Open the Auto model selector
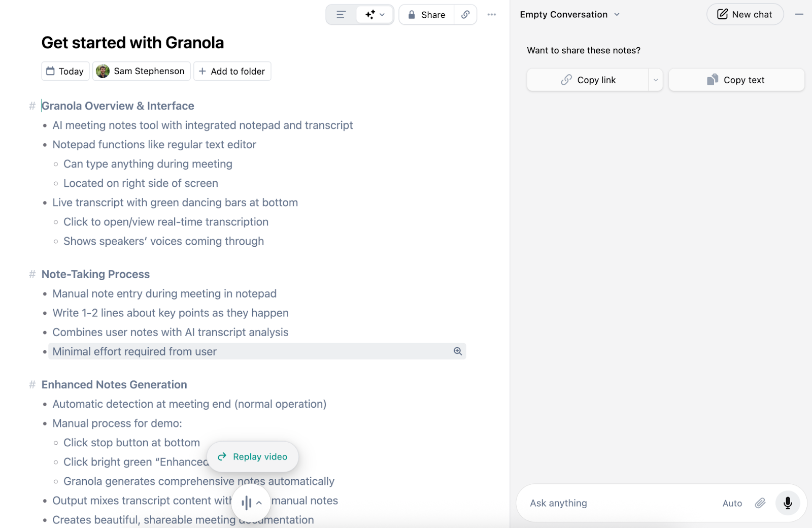The width and height of the screenshot is (812, 528). click(732, 503)
